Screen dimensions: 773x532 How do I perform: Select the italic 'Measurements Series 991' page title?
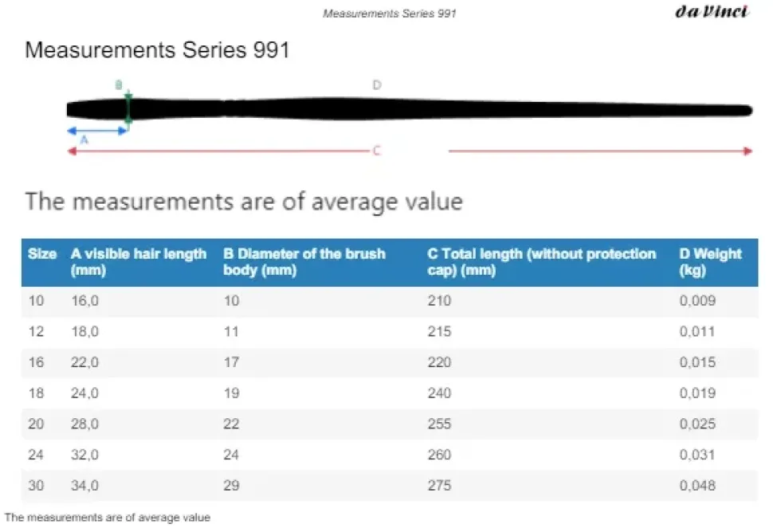(390, 14)
